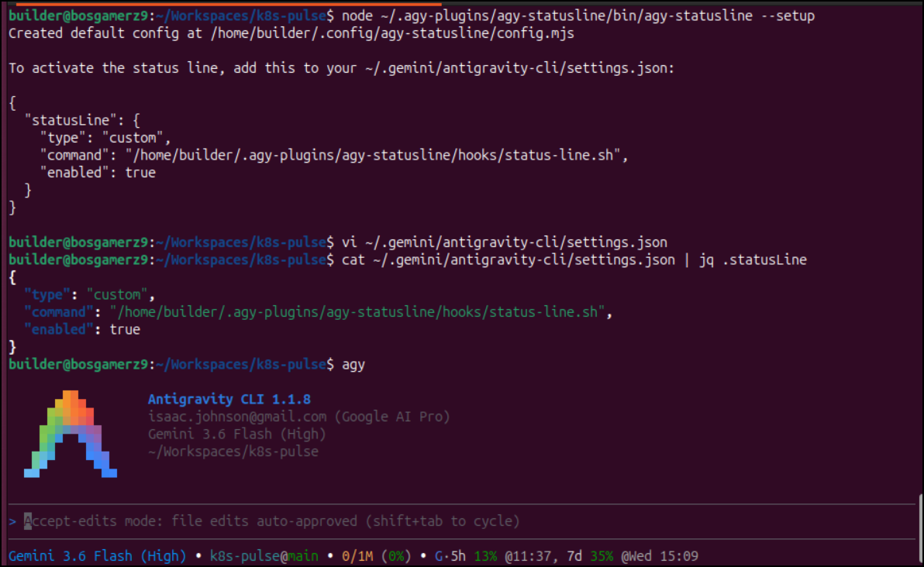The image size is (924, 567).
Task: Click grey 'Gemini 3.6 Flash (High)' under the banner
Action: pyautogui.click(x=237, y=434)
